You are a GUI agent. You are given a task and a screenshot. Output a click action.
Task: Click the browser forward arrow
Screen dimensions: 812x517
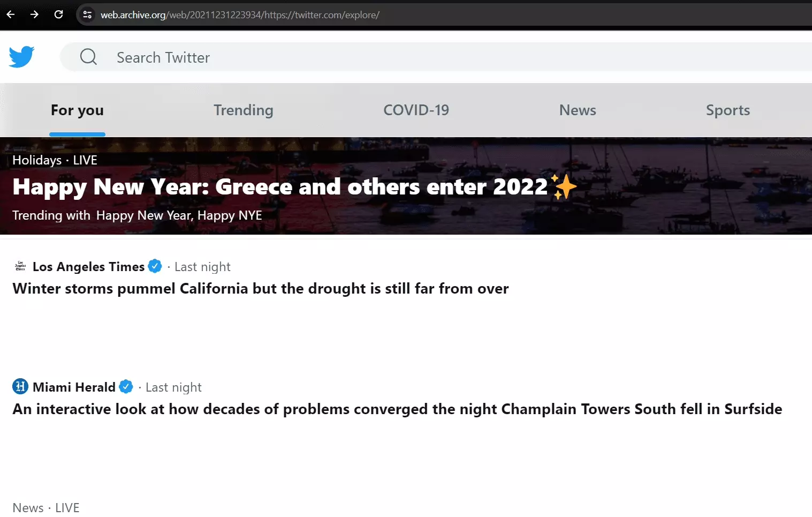[34, 14]
